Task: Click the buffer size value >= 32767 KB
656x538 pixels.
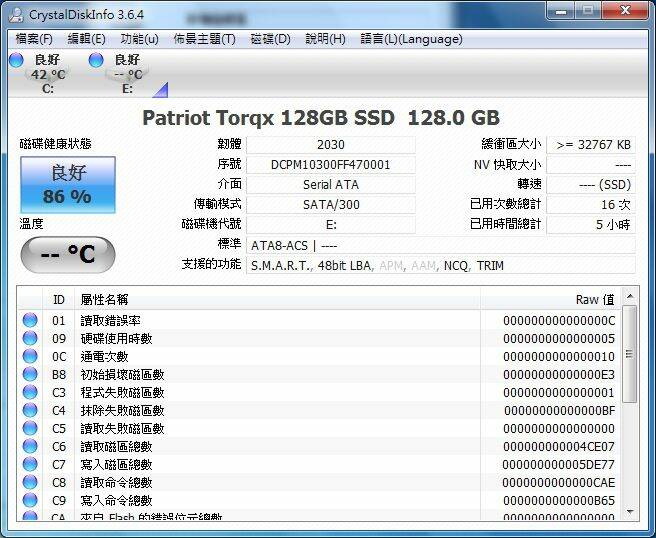Action: (x=591, y=145)
